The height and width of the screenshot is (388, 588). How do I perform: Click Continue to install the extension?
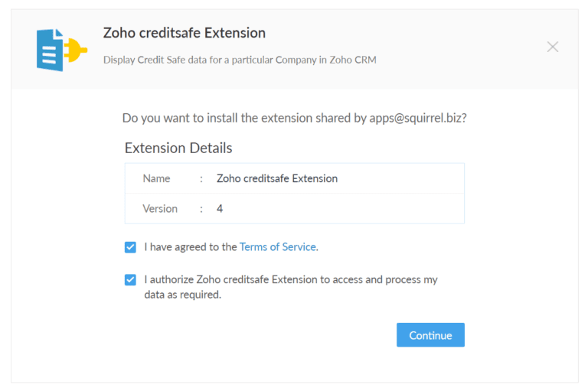430,334
